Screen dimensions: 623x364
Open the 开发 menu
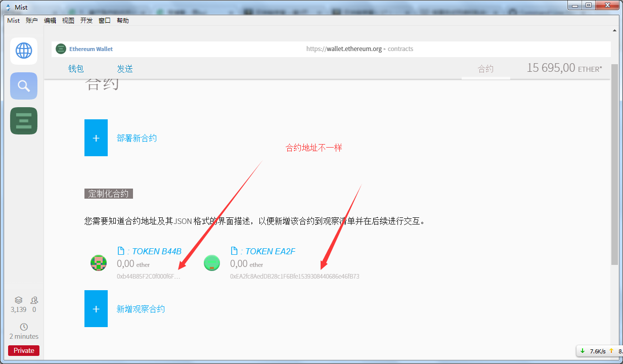pos(86,21)
